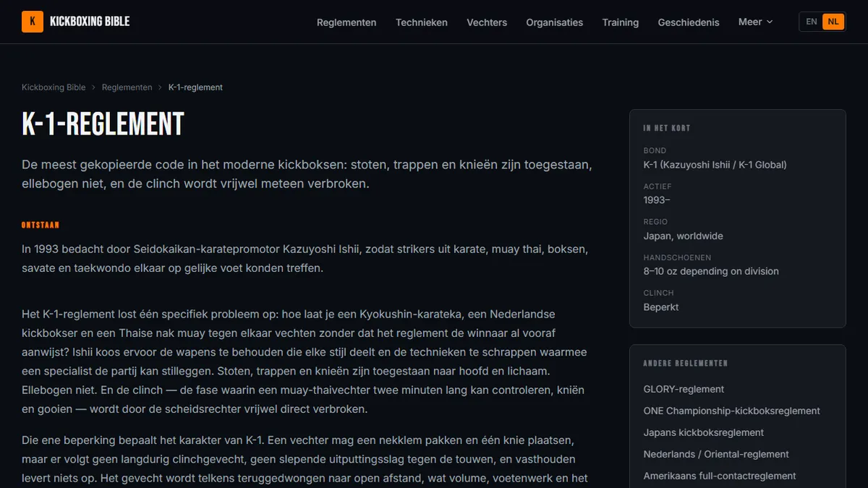Go to the Reglementen breadcrumb link
Screen dimensions: 868x488
[x=127, y=87]
